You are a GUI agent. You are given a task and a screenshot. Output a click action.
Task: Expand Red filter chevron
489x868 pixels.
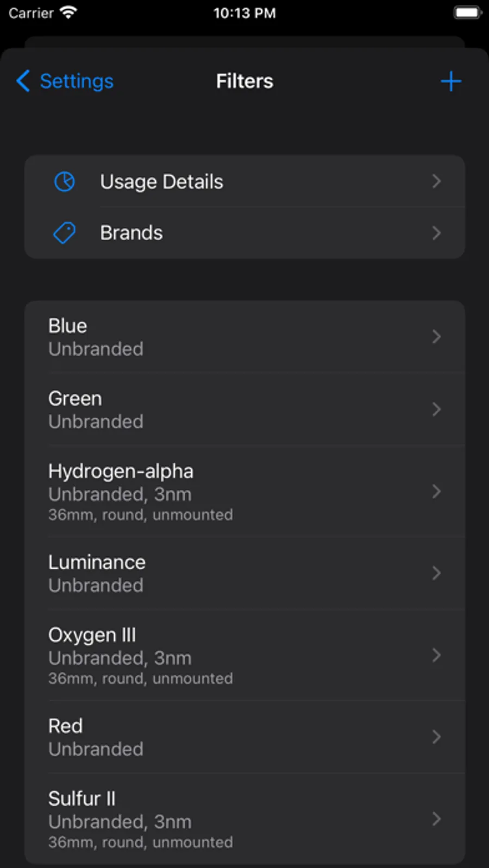436,737
